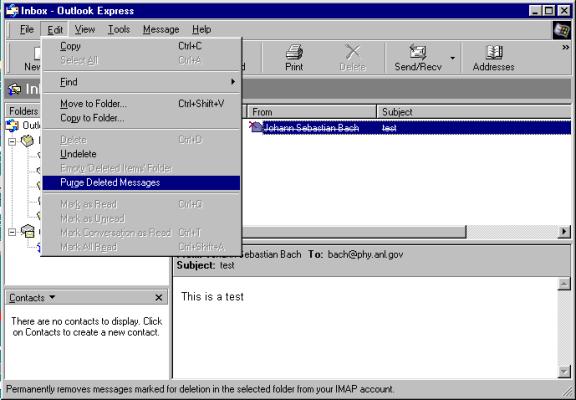Open the View menu
576x400 pixels.
coord(85,29)
